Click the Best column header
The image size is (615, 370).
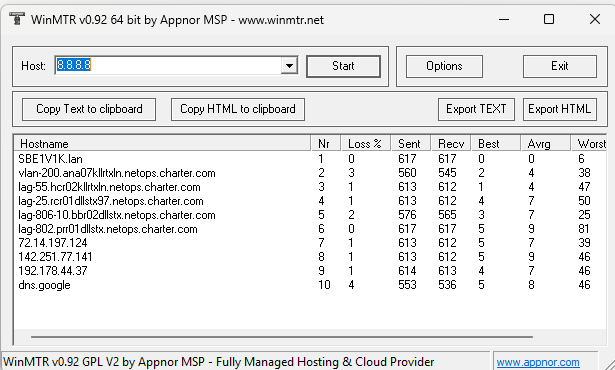[496, 144]
